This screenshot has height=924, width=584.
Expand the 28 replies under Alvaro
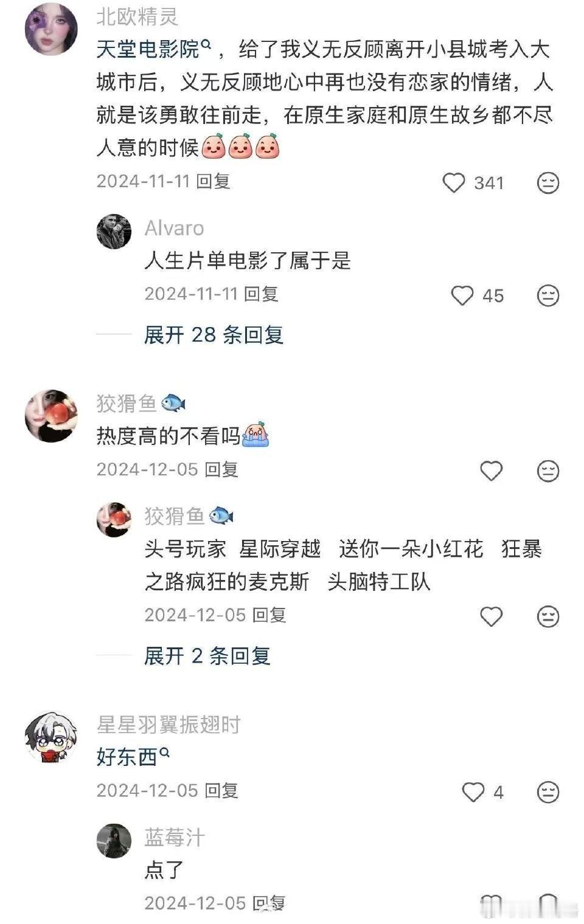214,334
